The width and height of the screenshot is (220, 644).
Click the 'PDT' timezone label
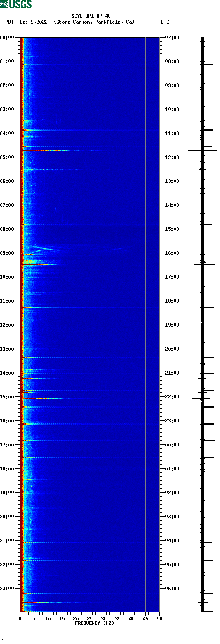coord(9,22)
